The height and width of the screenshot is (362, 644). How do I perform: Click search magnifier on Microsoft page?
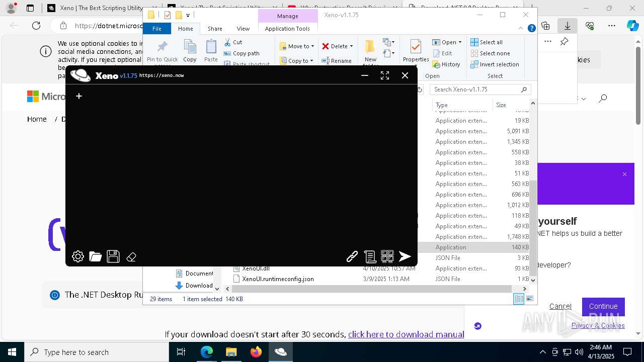click(x=603, y=99)
